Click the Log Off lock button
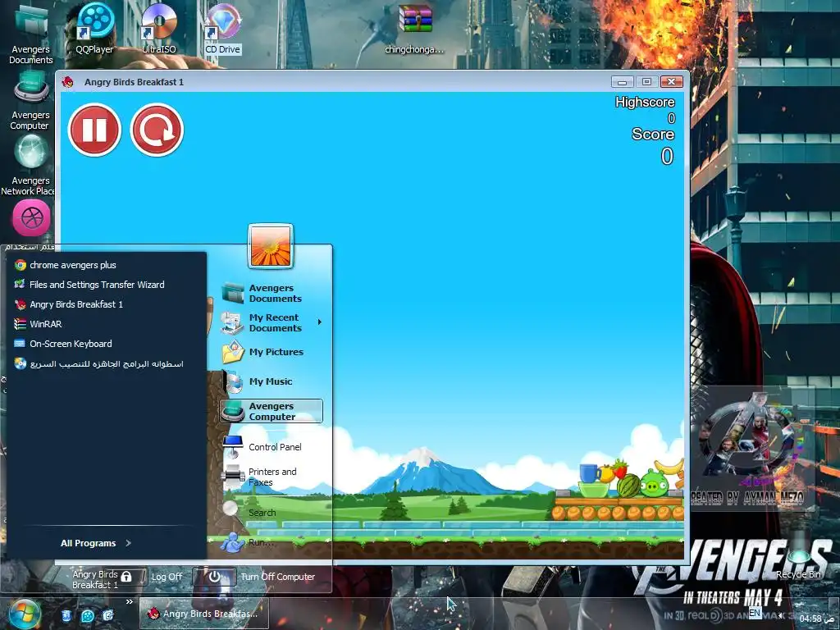This screenshot has width=840, height=630. [x=127, y=577]
